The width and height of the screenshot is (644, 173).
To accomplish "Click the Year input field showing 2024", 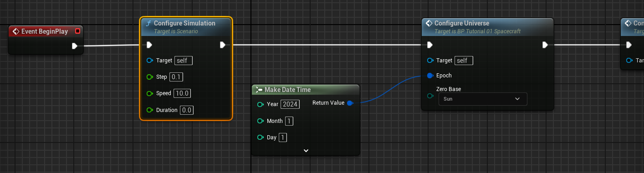I will (x=290, y=104).
